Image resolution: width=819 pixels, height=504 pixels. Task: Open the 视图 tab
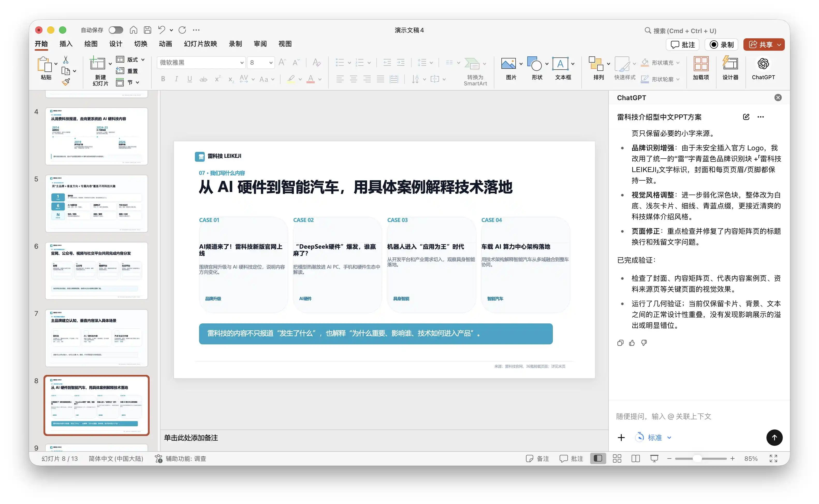pyautogui.click(x=285, y=44)
